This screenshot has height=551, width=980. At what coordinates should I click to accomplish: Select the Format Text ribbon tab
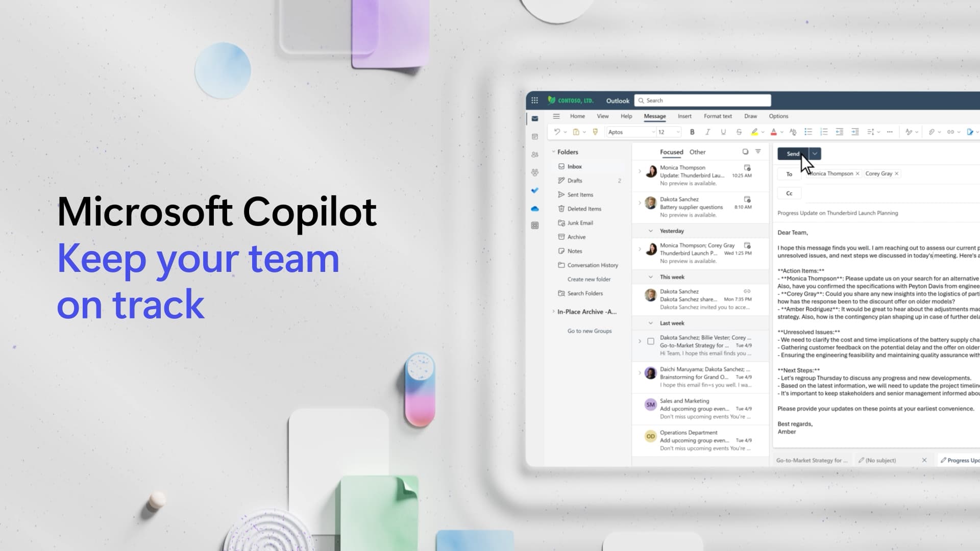718,116
